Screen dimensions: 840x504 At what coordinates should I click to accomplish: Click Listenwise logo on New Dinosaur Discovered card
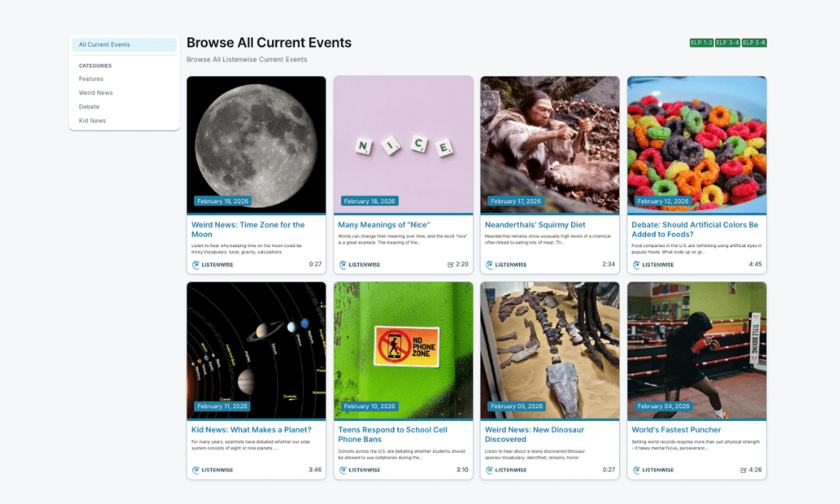point(507,470)
